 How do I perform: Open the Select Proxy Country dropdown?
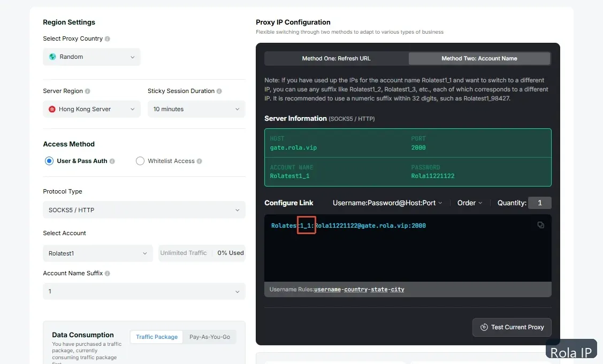click(x=91, y=57)
